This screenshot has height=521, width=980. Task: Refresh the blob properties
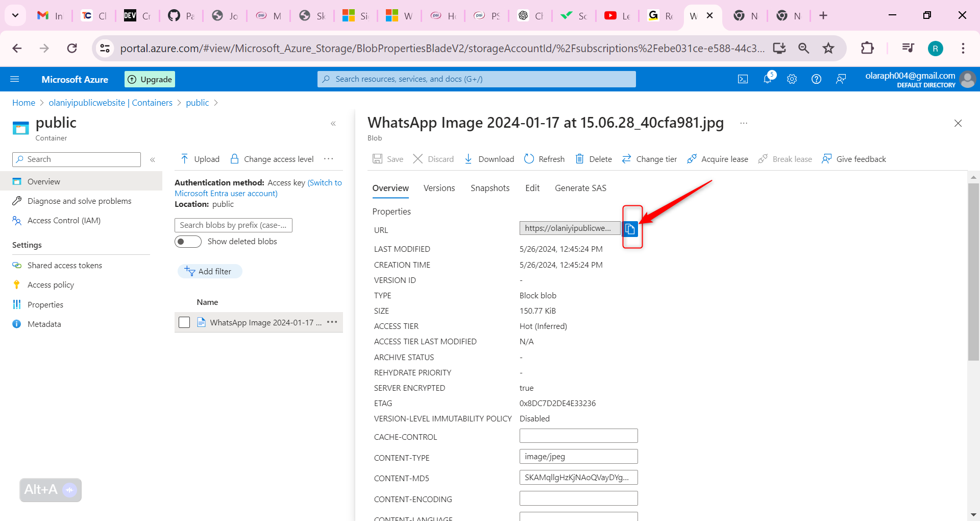[x=545, y=159]
